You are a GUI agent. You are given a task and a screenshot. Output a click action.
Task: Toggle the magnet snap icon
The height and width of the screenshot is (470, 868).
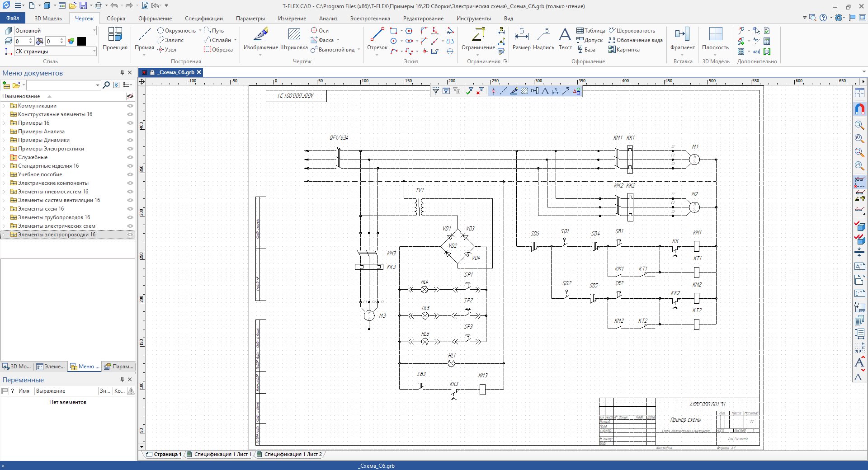coord(859,109)
